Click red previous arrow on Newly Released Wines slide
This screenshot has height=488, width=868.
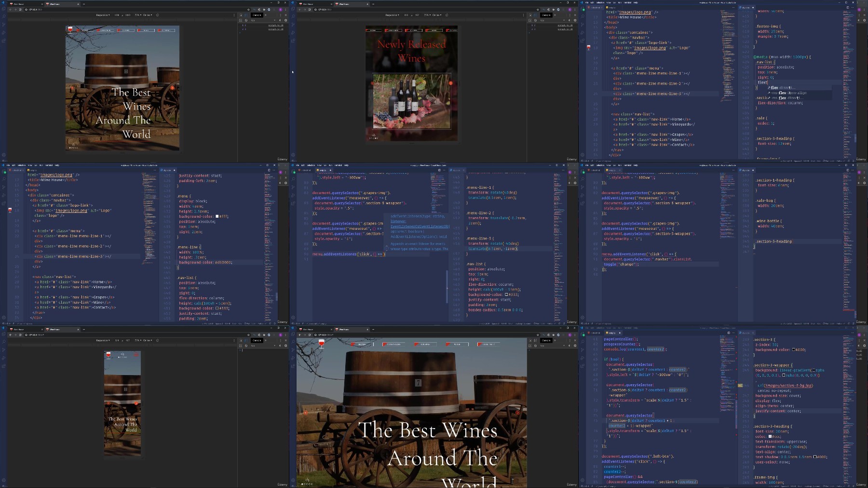pyautogui.click(x=372, y=83)
